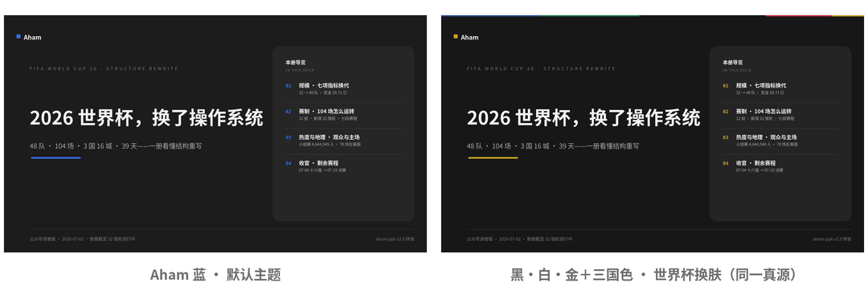Screen dimensions: 868x299
Task: Open '赛制 · 104 场怎么运转' in right slide
Action: pyautogui.click(x=764, y=111)
